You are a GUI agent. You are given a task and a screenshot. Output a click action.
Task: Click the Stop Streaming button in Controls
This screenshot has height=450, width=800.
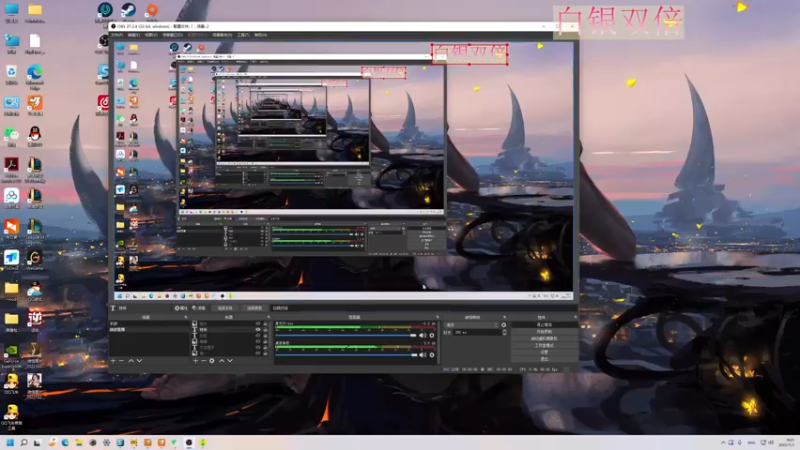pos(544,324)
